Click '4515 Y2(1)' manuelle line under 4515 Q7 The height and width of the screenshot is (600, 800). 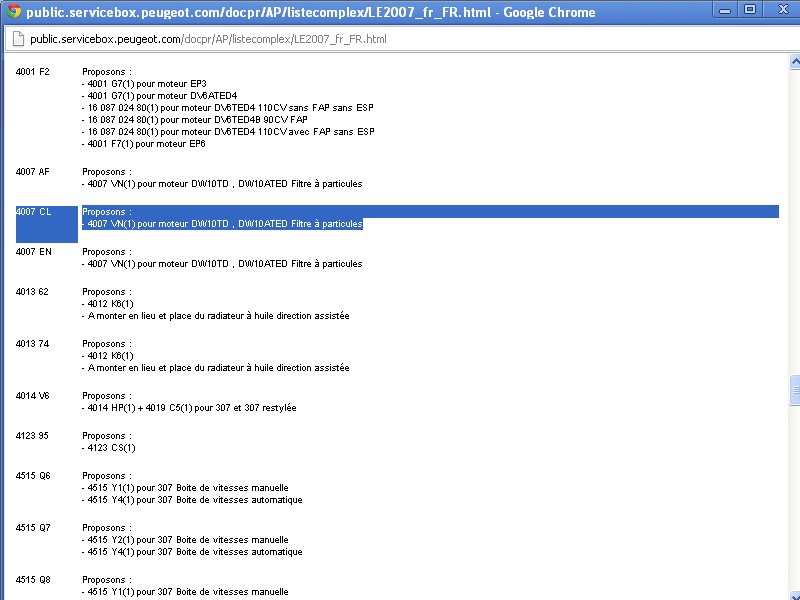pyautogui.click(x=185, y=540)
